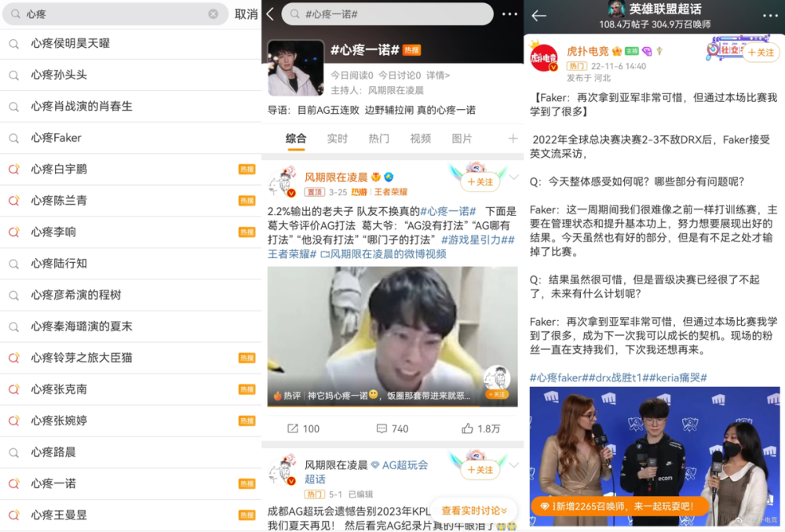Select suggestion 心疼秦海璐演的夏末
785x532 pixels.
pyautogui.click(x=130, y=326)
